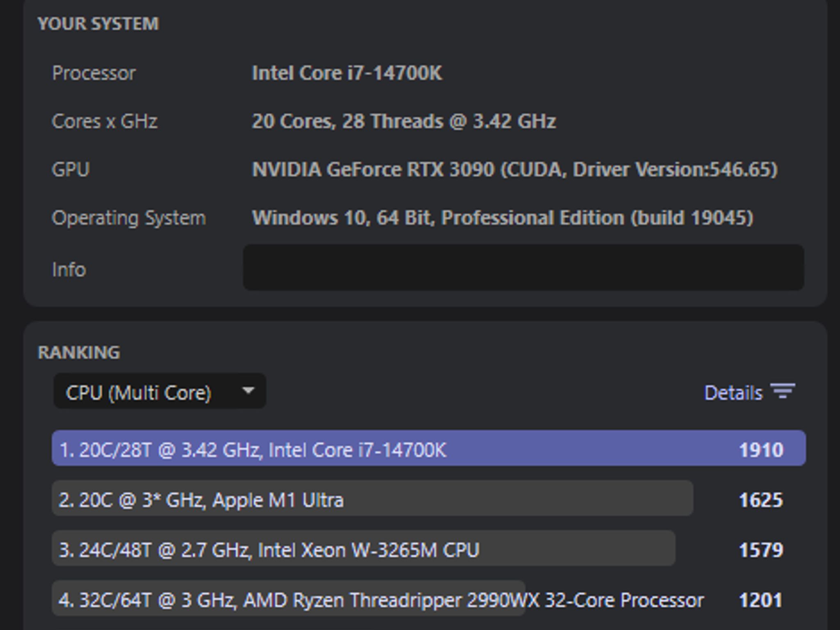Click into the empty Info input field
The image size is (840, 630).
click(x=523, y=267)
